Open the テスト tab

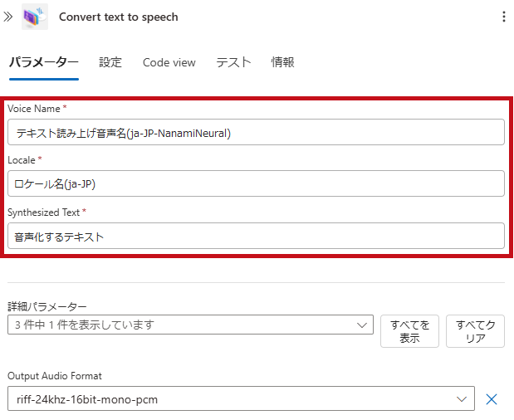click(233, 62)
